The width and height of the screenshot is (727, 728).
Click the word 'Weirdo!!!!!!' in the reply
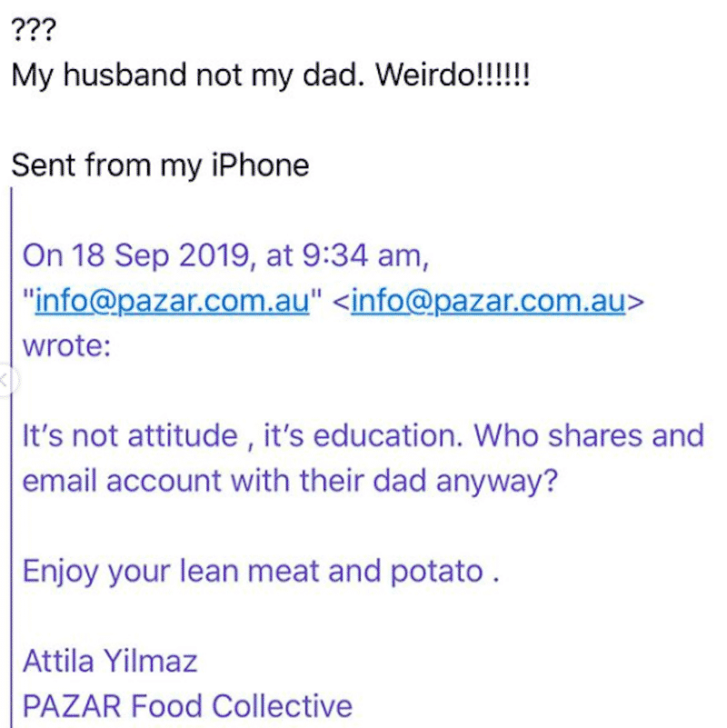[453, 75]
